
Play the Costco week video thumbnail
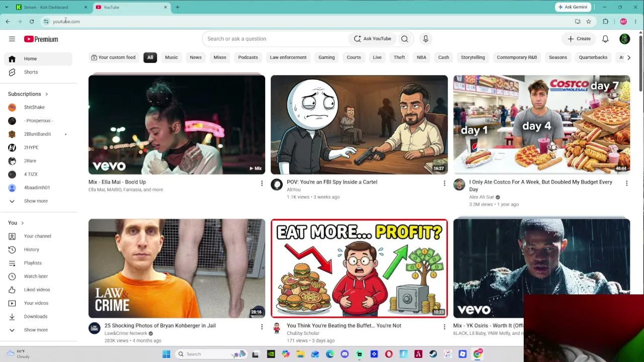[x=541, y=125]
